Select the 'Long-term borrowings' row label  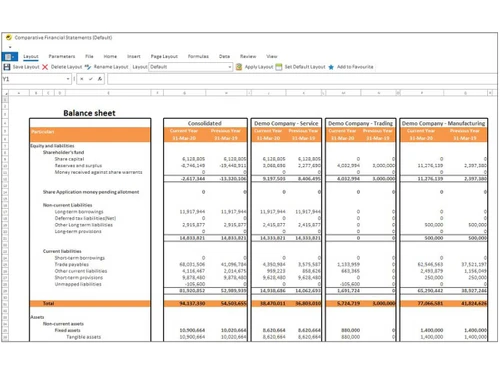click(x=79, y=212)
